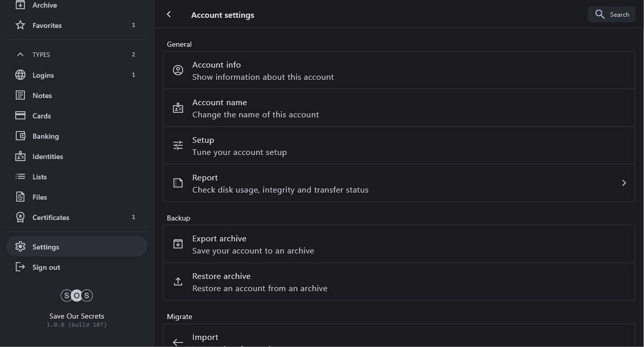Image resolution: width=644 pixels, height=347 pixels.
Task: Collapse the TYPES section chevron
Action: point(20,54)
